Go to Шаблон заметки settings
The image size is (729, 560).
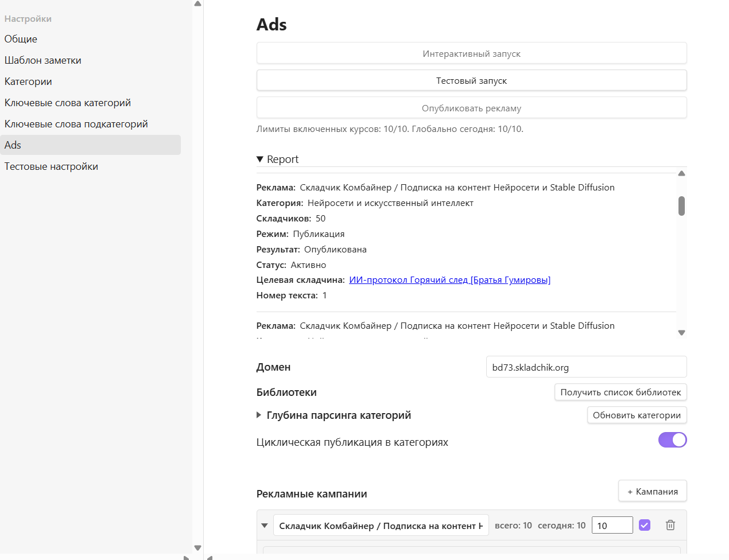[x=42, y=60]
